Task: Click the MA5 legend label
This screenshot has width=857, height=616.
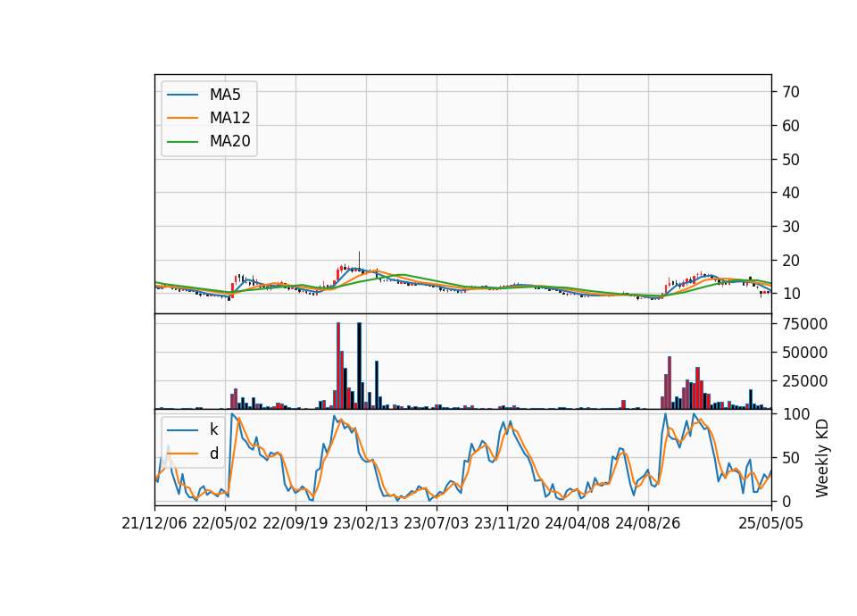Action: coord(225,95)
